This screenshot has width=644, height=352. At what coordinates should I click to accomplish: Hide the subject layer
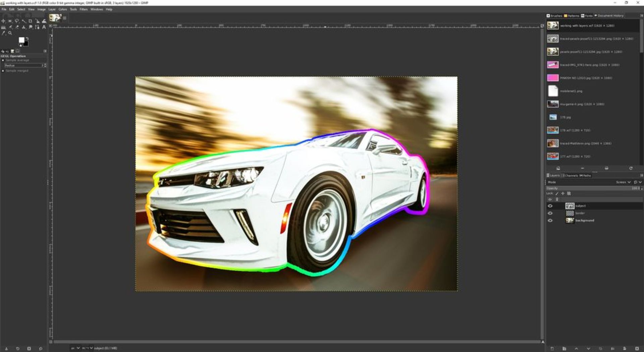tap(550, 206)
